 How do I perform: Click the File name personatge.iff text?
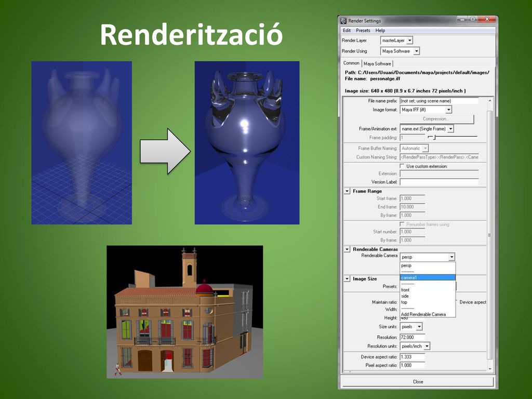[x=373, y=79]
